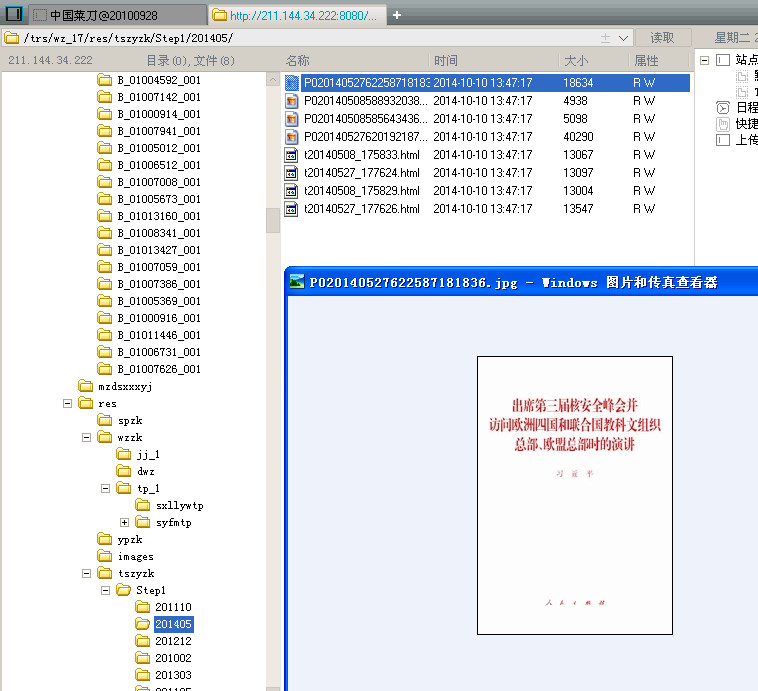Click the 读取 button
The height and width of the screenshot is (691, 758).
(662, 38)
